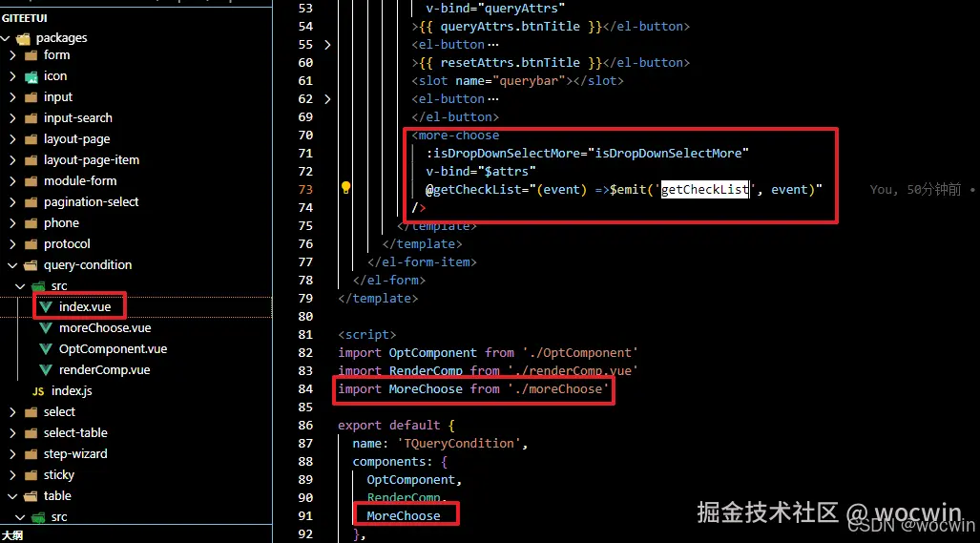Open moreChoose.vue file
The image size is (980, 543).
coord(105,328)
